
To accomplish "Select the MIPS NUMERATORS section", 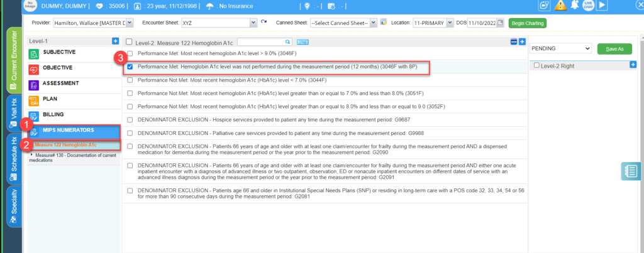I will (x=74, y=132).
